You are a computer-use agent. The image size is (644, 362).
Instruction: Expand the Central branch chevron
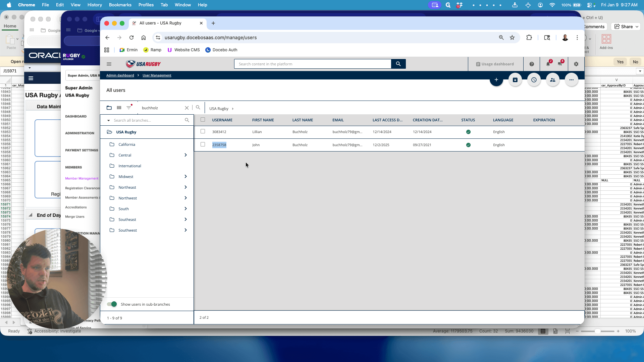[x=185, y=155]
